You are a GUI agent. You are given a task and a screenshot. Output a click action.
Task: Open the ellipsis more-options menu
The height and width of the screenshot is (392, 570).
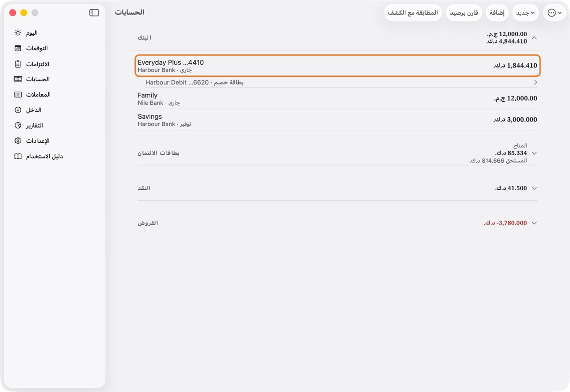555,13
